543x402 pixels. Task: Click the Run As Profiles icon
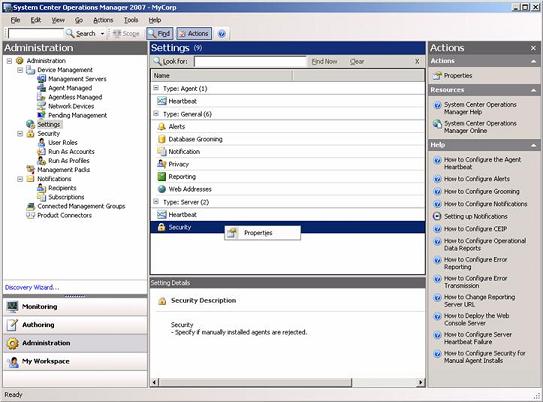[x=42, y=160]
